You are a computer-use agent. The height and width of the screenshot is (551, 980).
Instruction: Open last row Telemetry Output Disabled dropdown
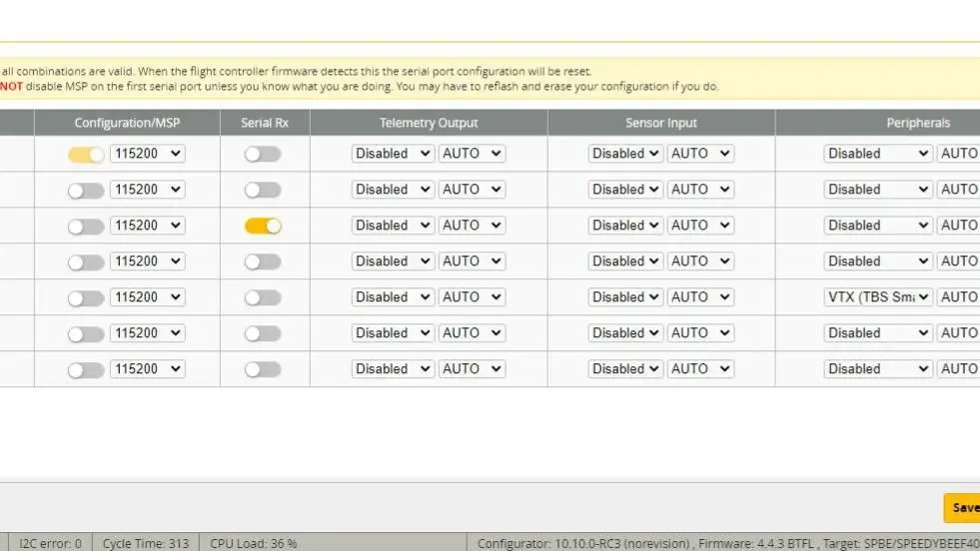[393, 369]
